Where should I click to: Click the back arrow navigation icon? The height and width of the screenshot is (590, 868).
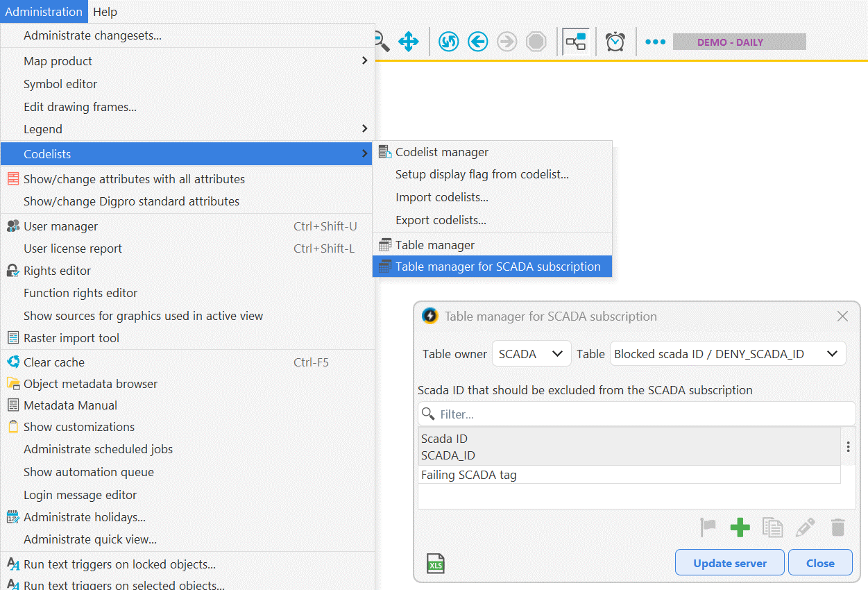click(x=477, y=42)
